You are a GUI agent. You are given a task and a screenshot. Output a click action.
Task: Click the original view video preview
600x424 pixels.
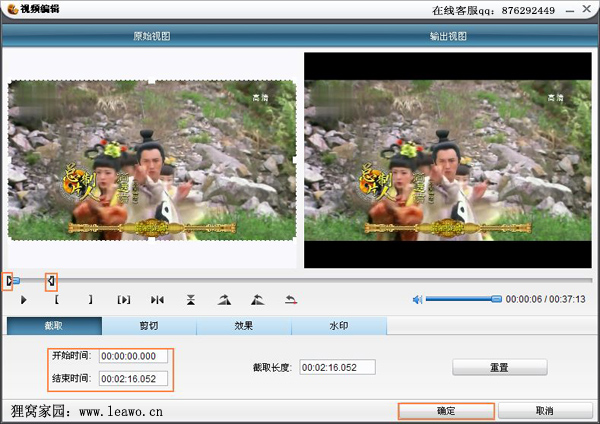tap(152, 160)
